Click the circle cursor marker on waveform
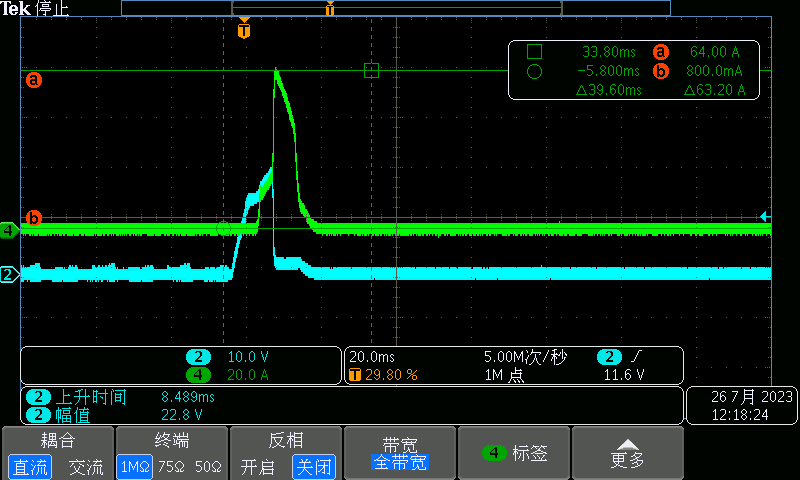This screenshot has height=480, width=800. 224,228
